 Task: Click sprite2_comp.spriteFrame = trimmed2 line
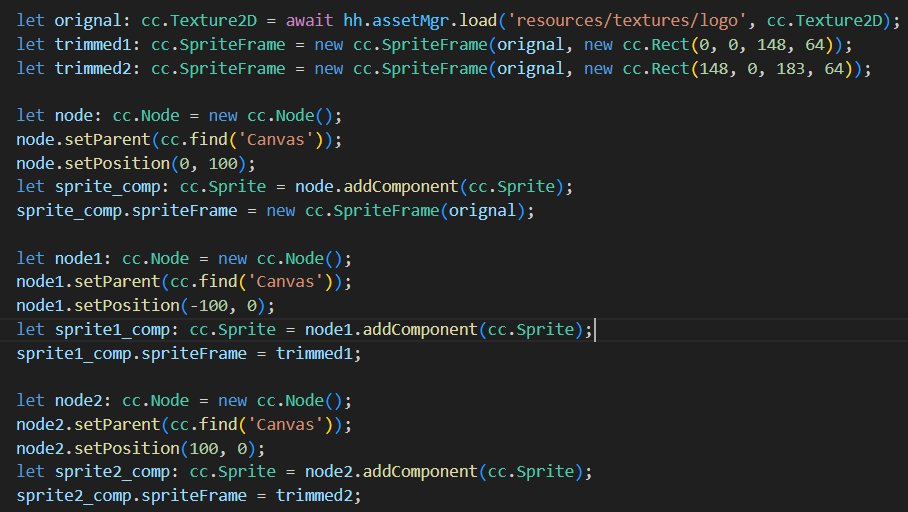click(189, 495)
